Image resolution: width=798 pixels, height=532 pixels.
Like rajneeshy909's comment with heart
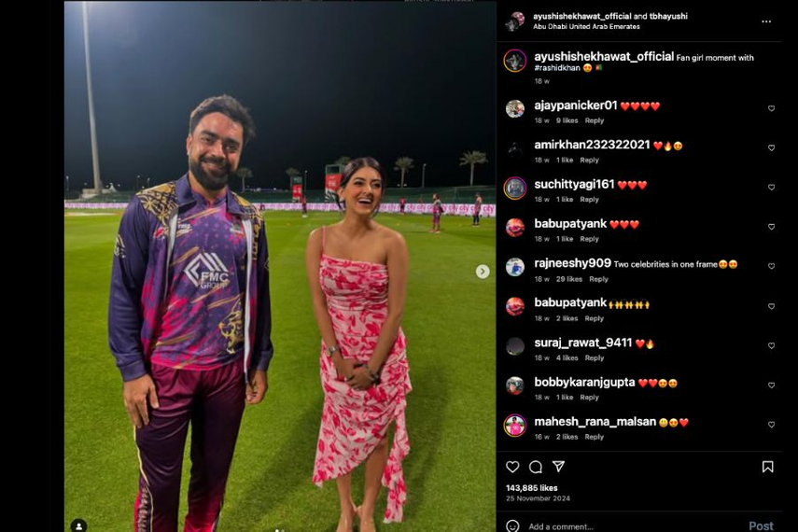pos(772,266)
